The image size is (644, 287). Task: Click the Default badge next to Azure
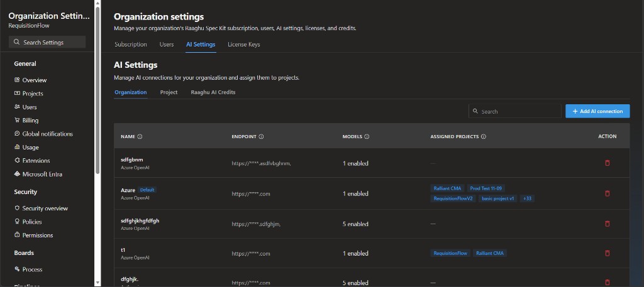[x=147, y=190]
